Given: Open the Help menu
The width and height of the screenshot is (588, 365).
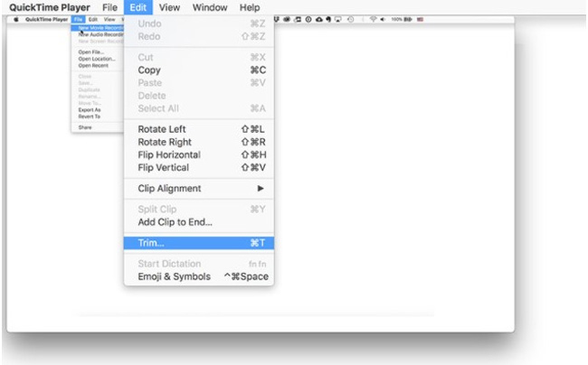Looking at the screenshot, I should pyautogui.click(x=250, y=7).
